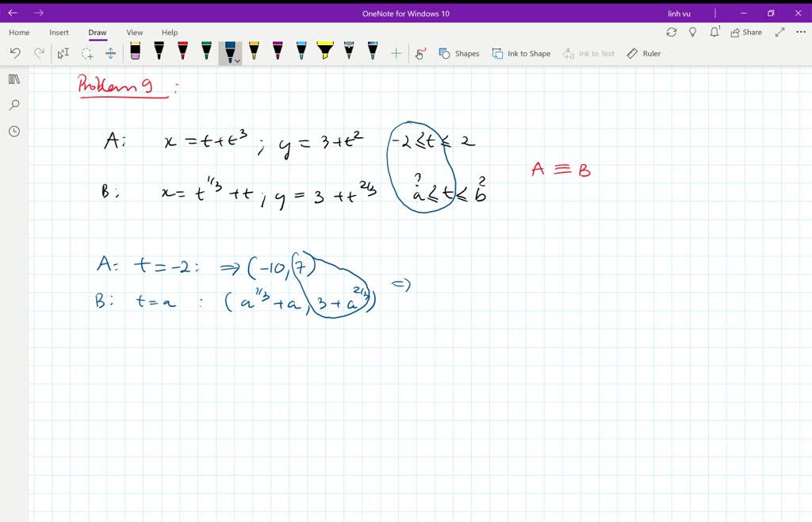This screenshot has height=522, width=812.
Task: Select the magenta pen
Action: click(x=278, y=51)
